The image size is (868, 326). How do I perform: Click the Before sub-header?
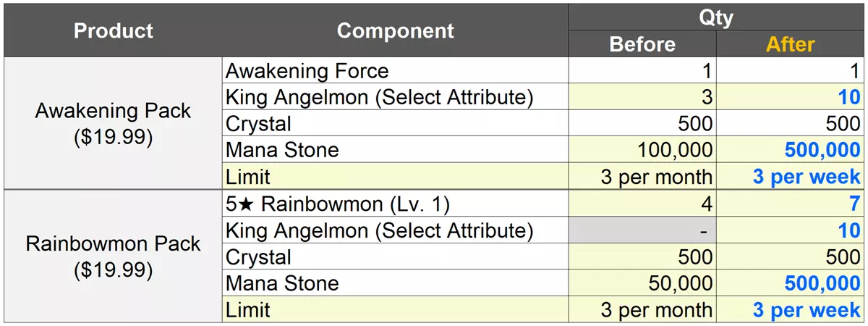[642, 45]
